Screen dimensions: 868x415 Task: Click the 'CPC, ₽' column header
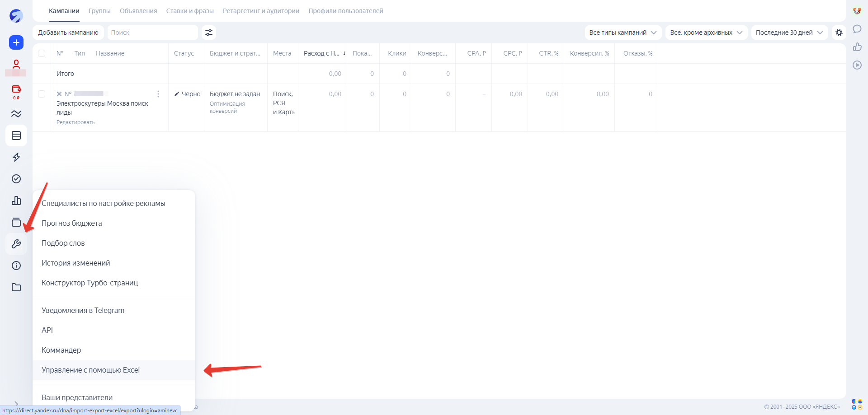pyautogui.click(x=513, y=53)
